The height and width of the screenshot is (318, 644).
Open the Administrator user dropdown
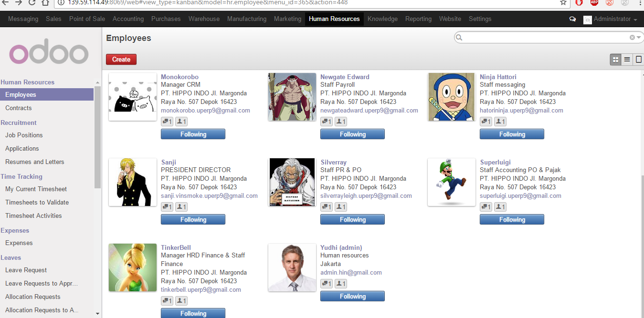tap(611, 19)
